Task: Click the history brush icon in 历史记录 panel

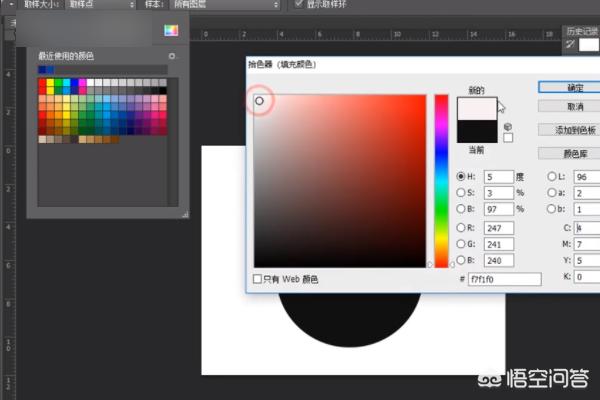Action: pos(571,44)
